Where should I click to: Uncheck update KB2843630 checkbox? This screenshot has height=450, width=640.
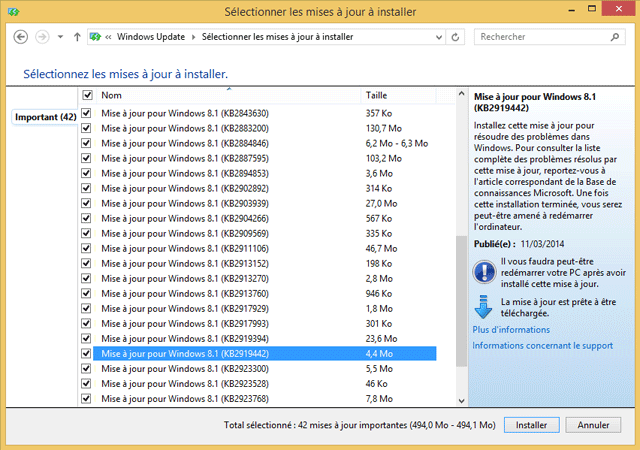86,114
